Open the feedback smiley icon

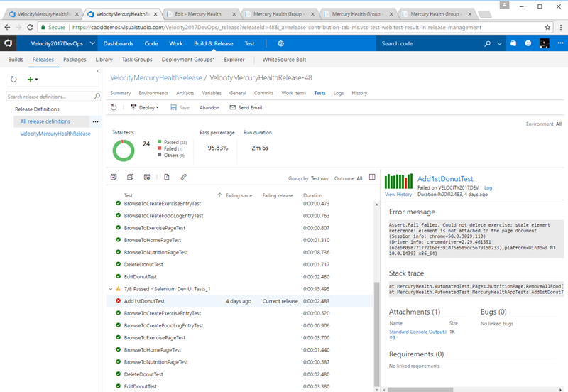(528, 43)
